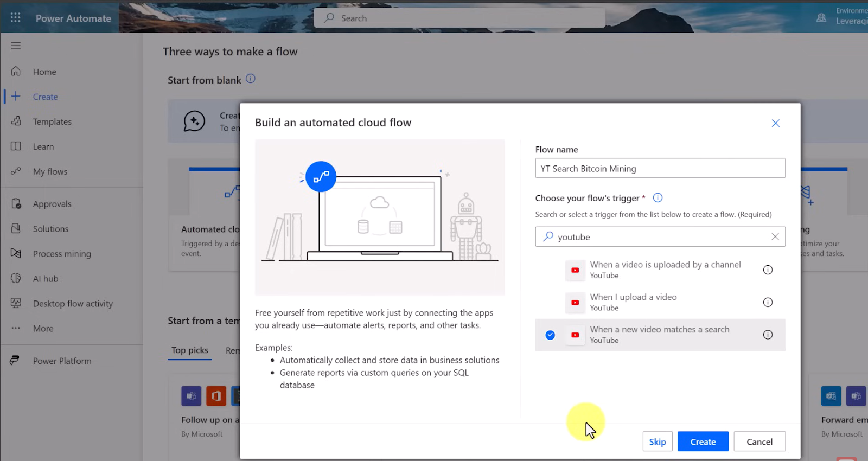
Task: Open Templates in the navigation pane
Action: (x=52, y=121)
